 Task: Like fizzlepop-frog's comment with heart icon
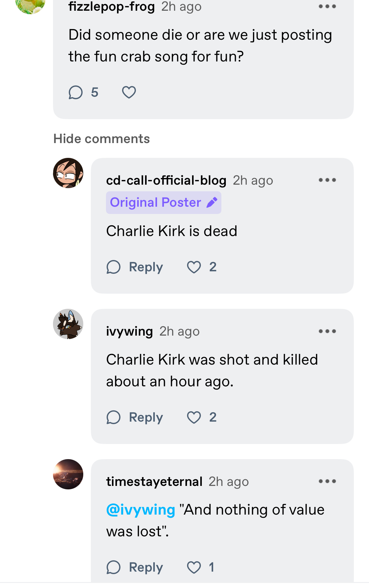(129, 92)
